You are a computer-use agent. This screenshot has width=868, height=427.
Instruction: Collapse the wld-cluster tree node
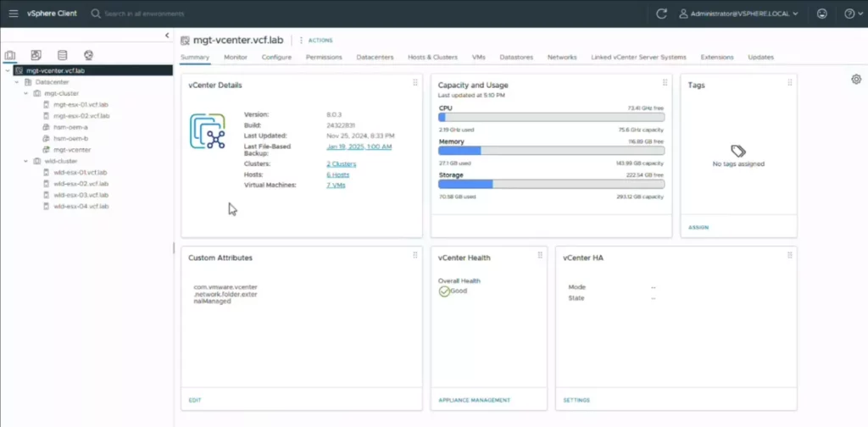click(25, 160)
